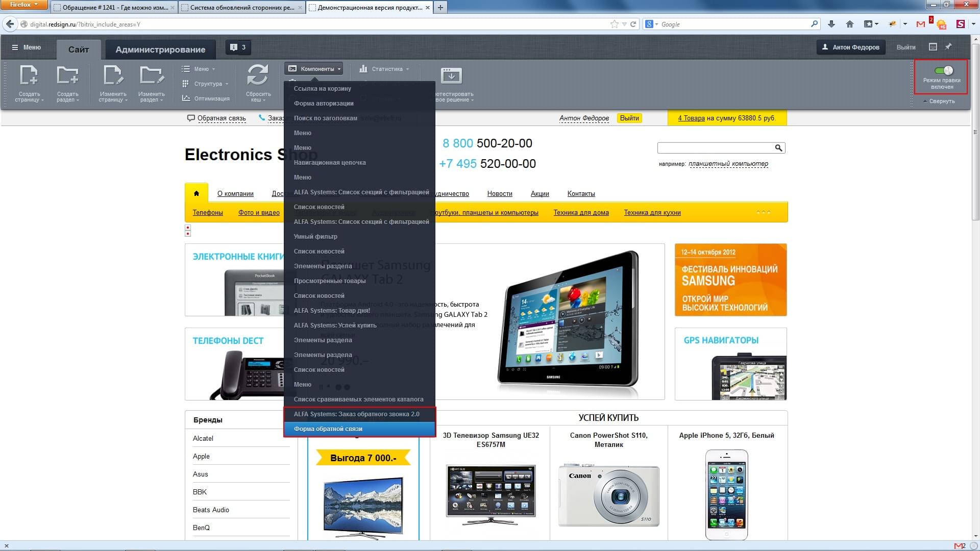Viewport: 980px width, 551px height.
Task: Open Firefox downloads arrow icon
Action: pos(831,24)
